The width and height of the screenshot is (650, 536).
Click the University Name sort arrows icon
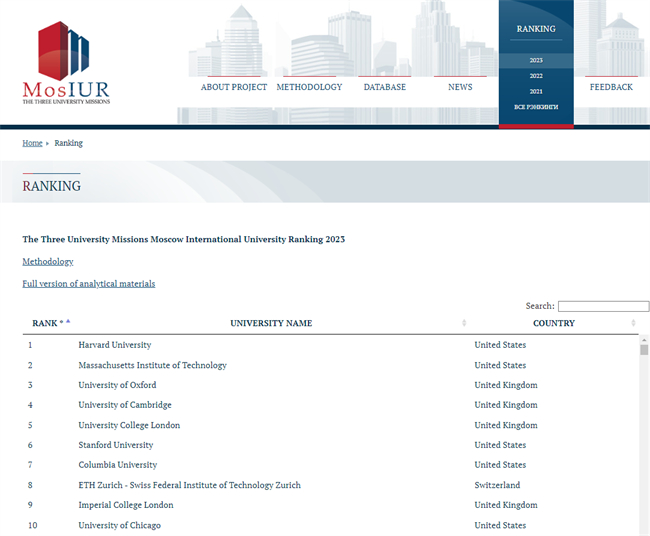tap(464, 323)
